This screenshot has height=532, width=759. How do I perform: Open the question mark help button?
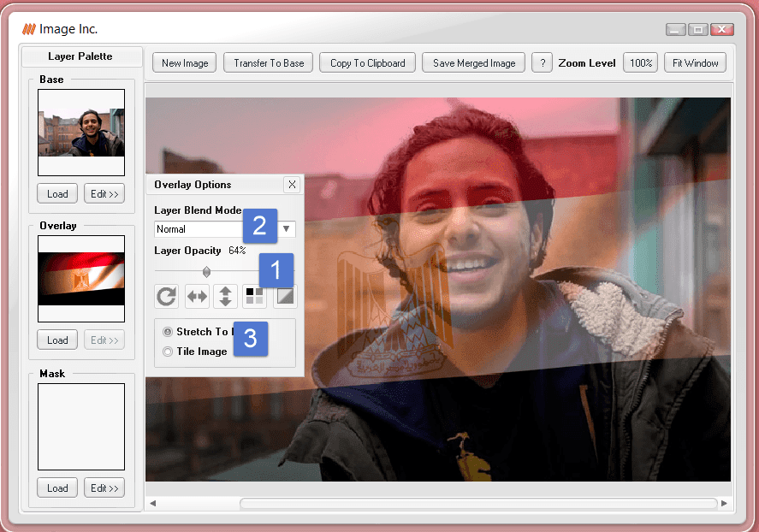pyautogui.click(x=543, y=63)
